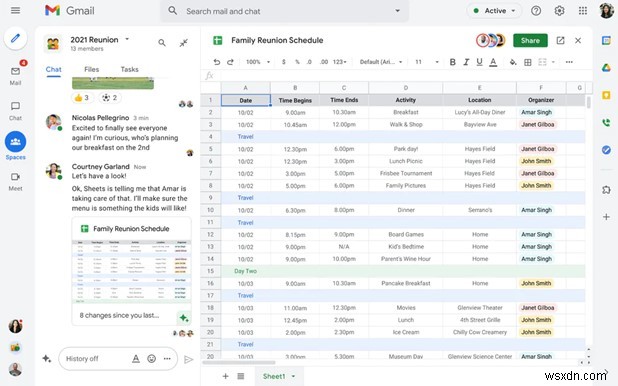This screenshot has height=386, width=618.
Task: Open Google Calendar side panel
Action: click(x=606, y=40)
